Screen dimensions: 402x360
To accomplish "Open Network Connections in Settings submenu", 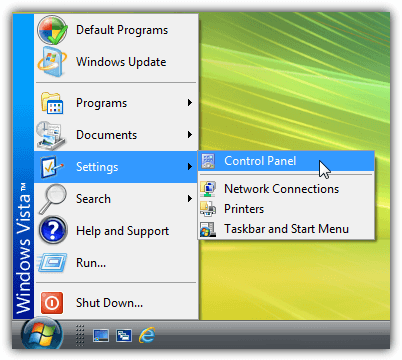I will 287,189.
